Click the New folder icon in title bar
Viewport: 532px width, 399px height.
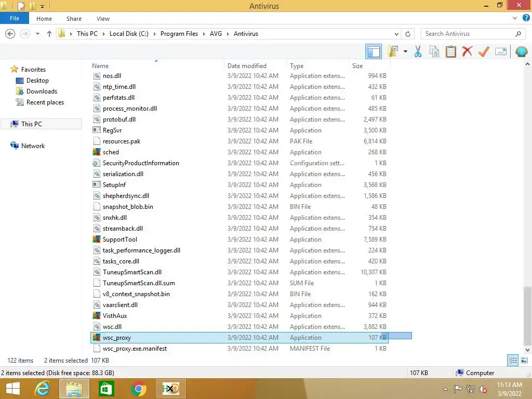pos(32,6)
